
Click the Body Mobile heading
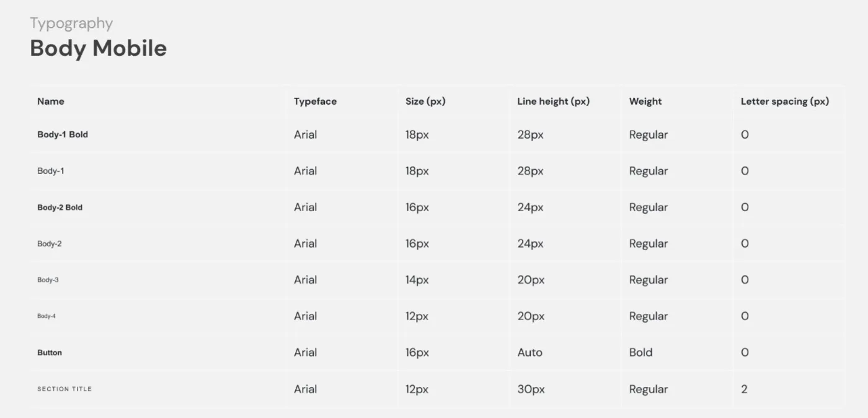[x=98, y=48]
